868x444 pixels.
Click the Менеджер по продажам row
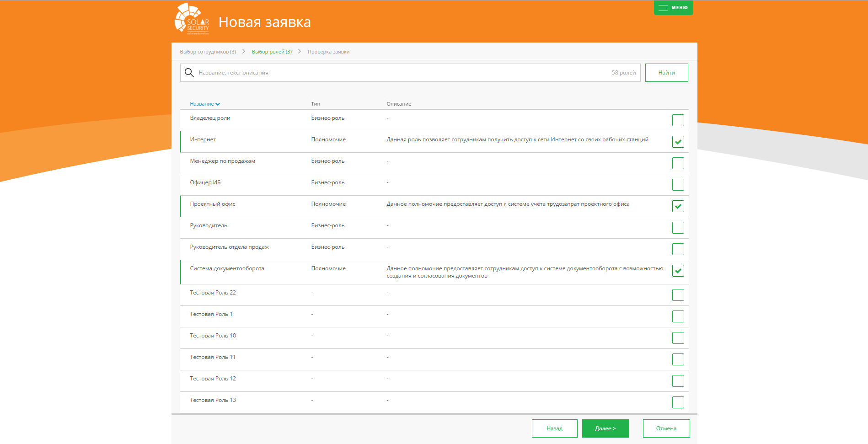click(223, 161)
